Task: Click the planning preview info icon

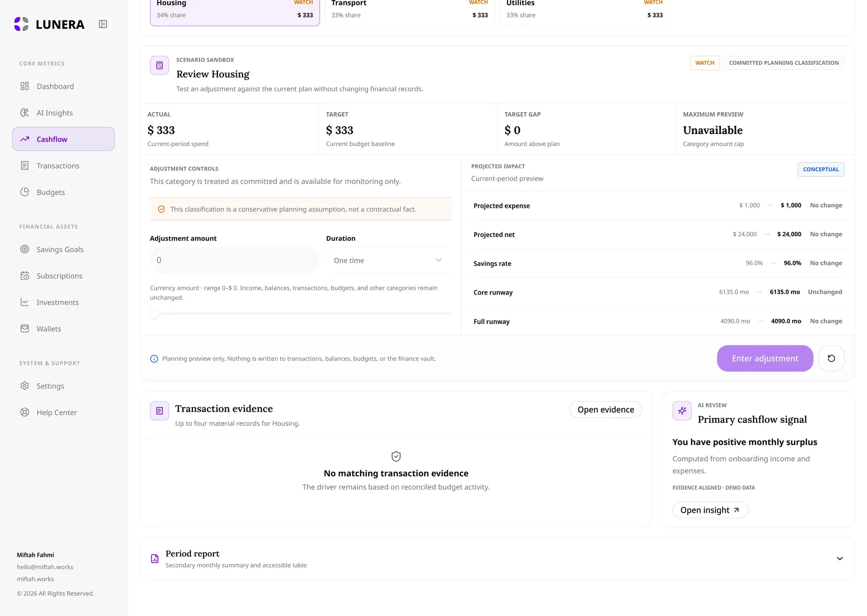Action: coord(154,359)
